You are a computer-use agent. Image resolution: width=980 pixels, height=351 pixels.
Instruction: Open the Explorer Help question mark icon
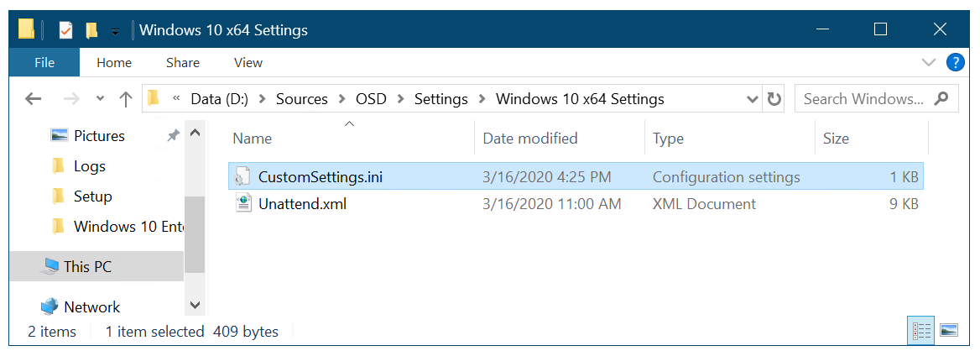coord(955,62)
